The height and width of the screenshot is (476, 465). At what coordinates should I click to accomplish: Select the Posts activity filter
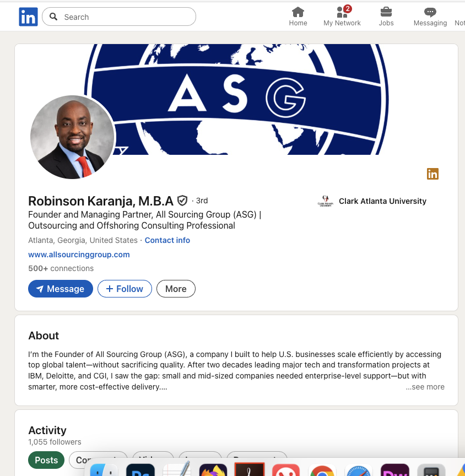coord(46,460)
